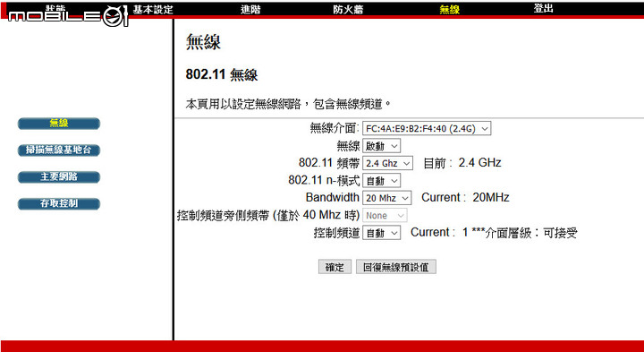The height and width of the screenshot is (352, 644).
Task: Click the 目前: 2.4 GHz text
Action: (462, 163)
